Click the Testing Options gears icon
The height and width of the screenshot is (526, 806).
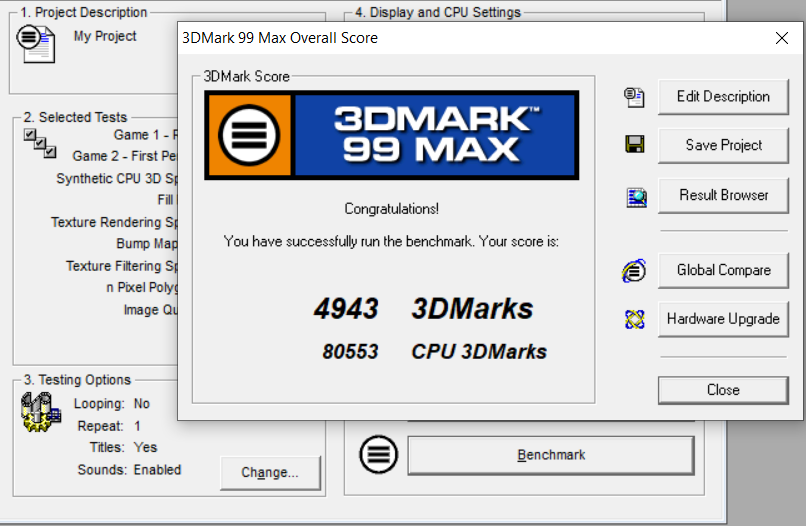41,412
